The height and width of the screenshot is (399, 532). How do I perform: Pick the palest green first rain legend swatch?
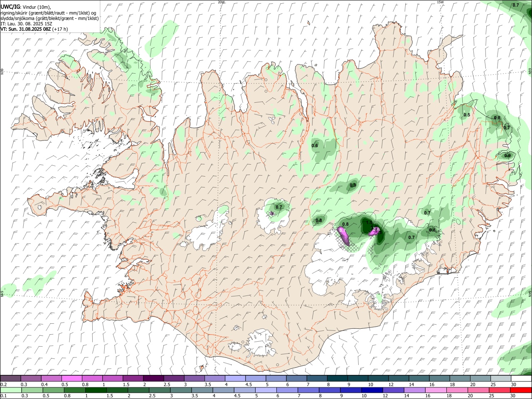(x=11, y=390)
